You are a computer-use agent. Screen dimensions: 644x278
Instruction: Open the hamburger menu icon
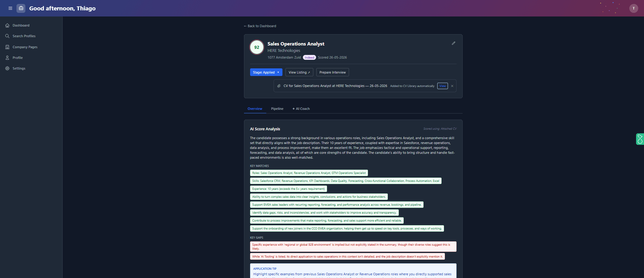(x=10, y=8)
